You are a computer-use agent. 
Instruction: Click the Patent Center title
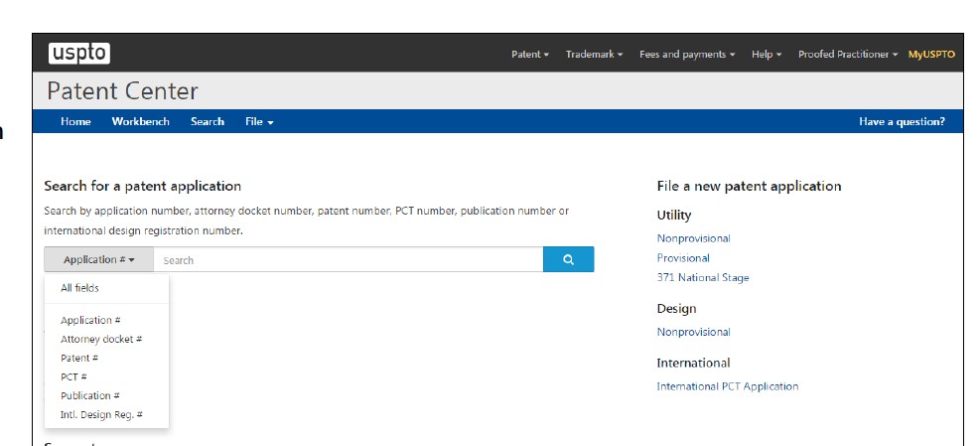point(122,91)
